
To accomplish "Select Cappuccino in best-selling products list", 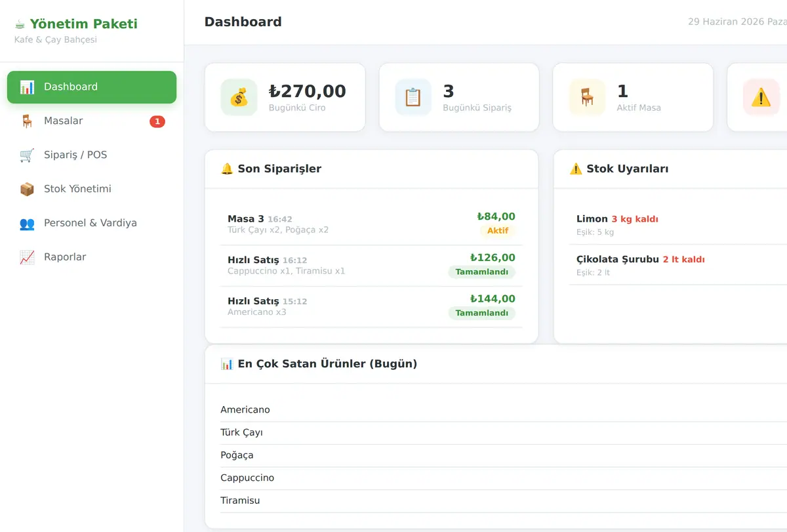I will (248, 478).
